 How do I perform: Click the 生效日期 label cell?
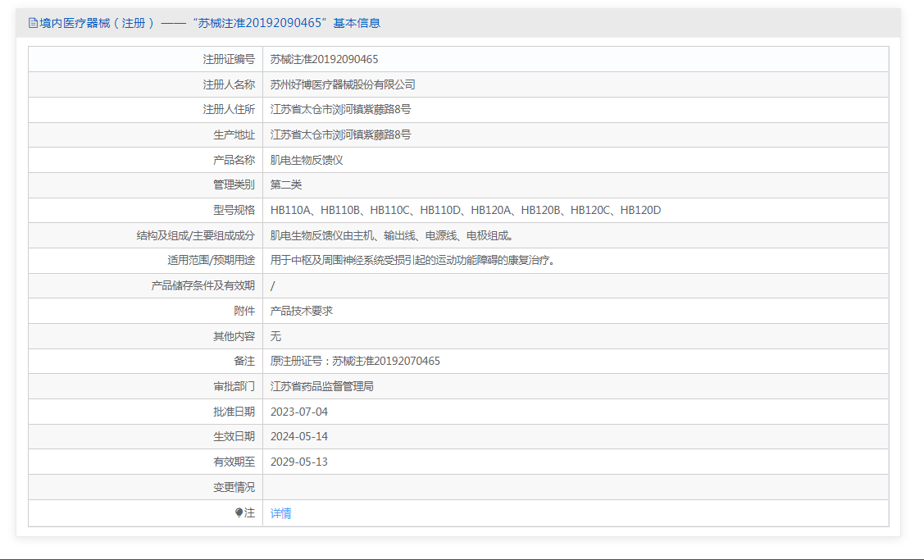point(146,437)
